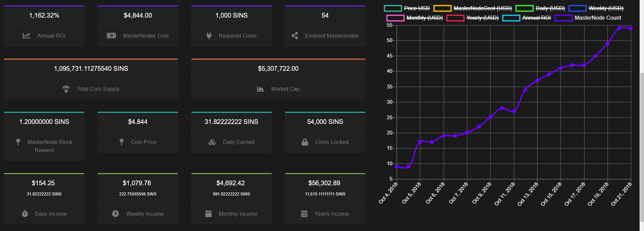644x231 pixels.
Task: Click the 31.82222222 SINS Daily Earned value
Action: 231,122
